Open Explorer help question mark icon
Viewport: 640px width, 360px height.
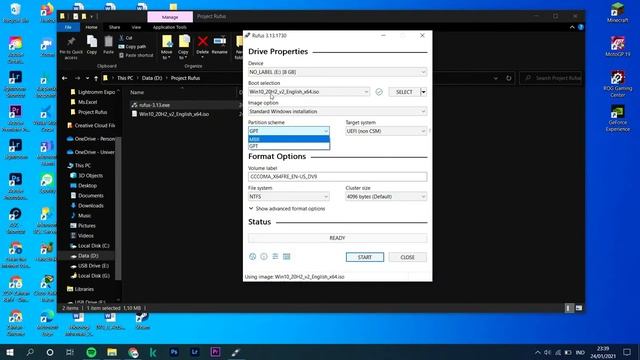[x=580, y=27]
